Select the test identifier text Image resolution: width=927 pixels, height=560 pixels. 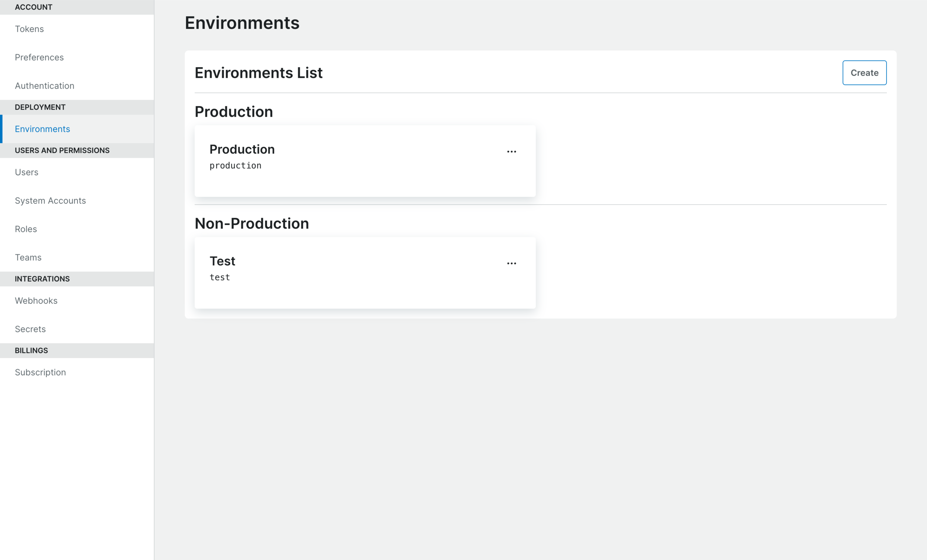(220, 277)
